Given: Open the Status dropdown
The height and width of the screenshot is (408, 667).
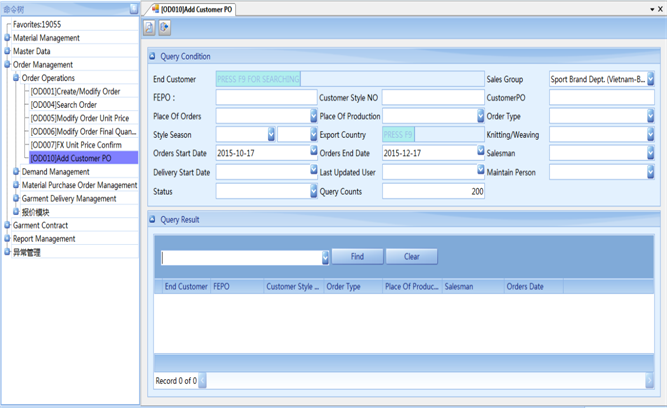Looking at the screenshot, I should pyautogui.click(x=313, y=191).
